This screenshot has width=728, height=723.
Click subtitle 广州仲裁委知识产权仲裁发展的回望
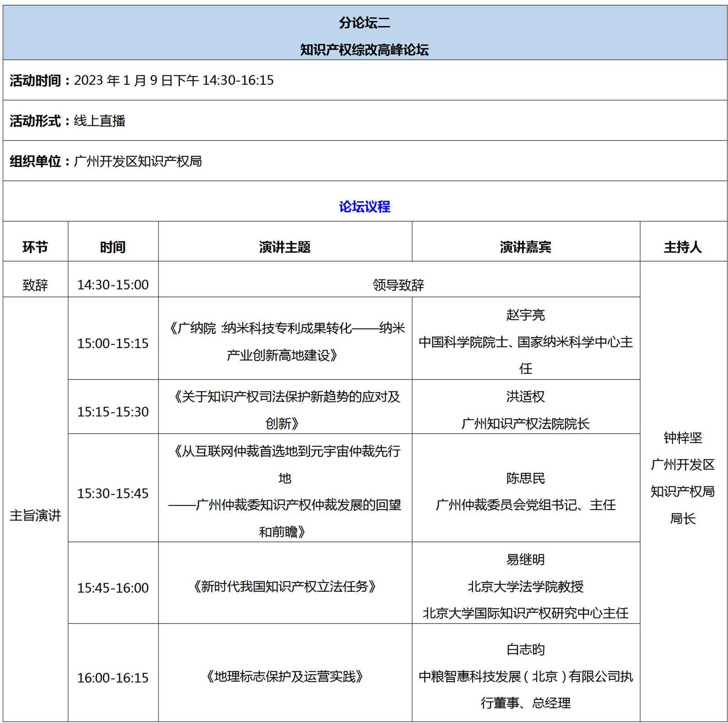click(299, 505)
